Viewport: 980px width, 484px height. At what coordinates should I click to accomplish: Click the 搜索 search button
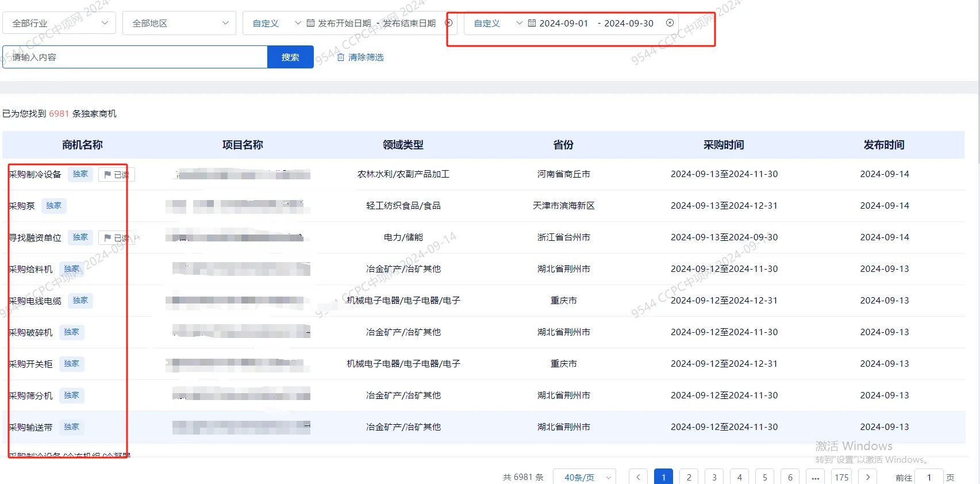pyautogui.click(x=290, y=57)
